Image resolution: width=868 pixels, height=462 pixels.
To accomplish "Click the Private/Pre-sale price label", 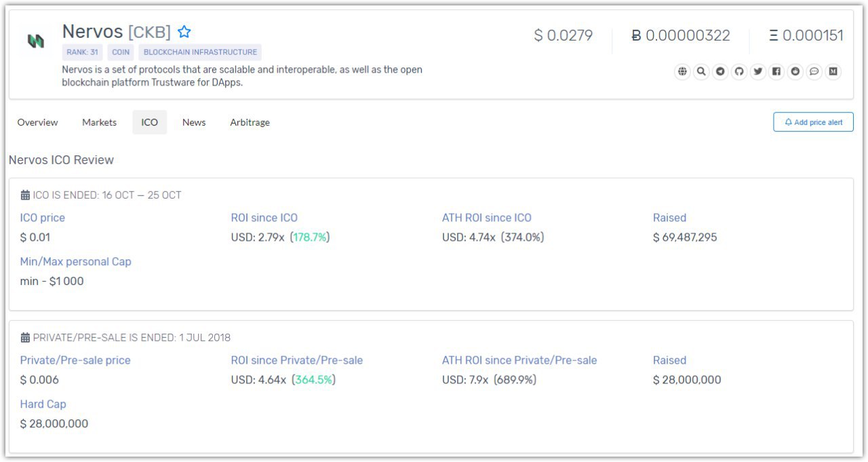I will (x=75, y=360).
